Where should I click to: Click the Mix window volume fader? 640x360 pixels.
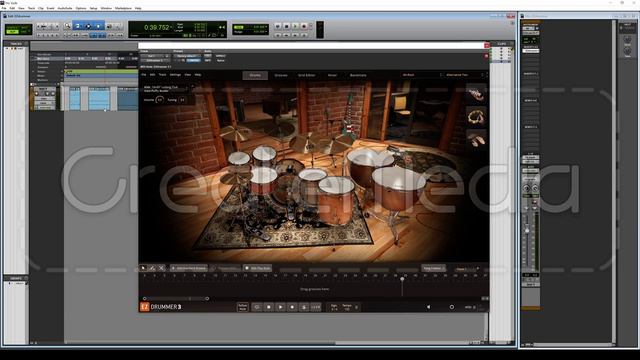(x=527, y=231)
